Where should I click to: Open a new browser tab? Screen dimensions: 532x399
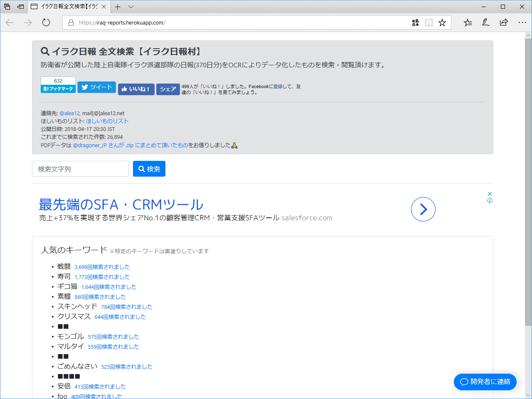pyautogui.click(x=117, y=7)
